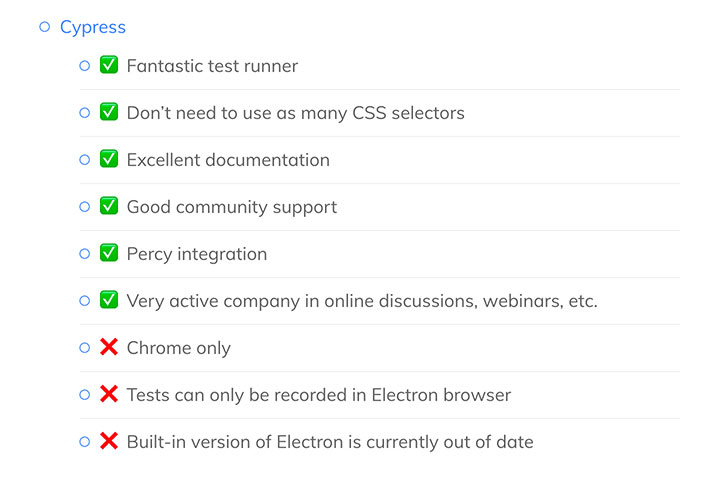Screen dimensions: 715x480
Task: Click the Percy integration text
Action: coord(196,254)
